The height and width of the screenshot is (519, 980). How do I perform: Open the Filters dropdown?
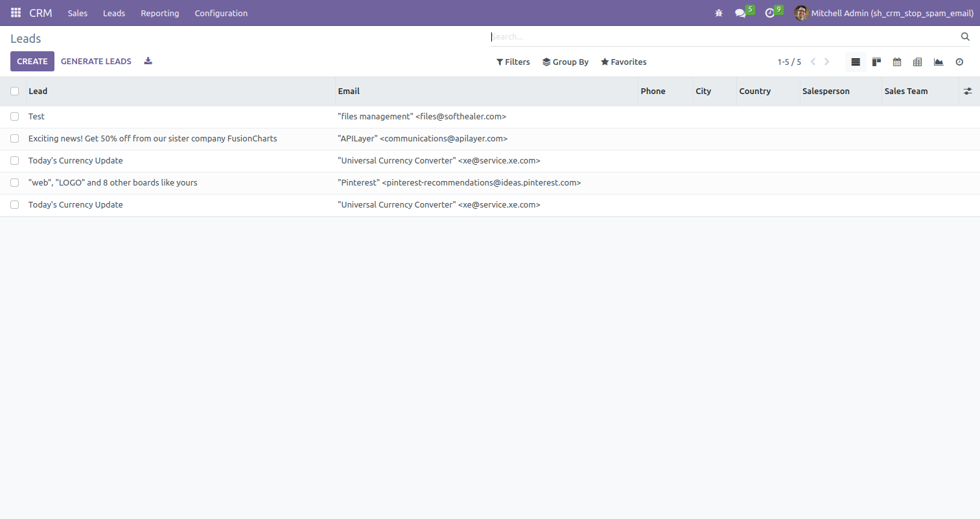click(513, 62)
